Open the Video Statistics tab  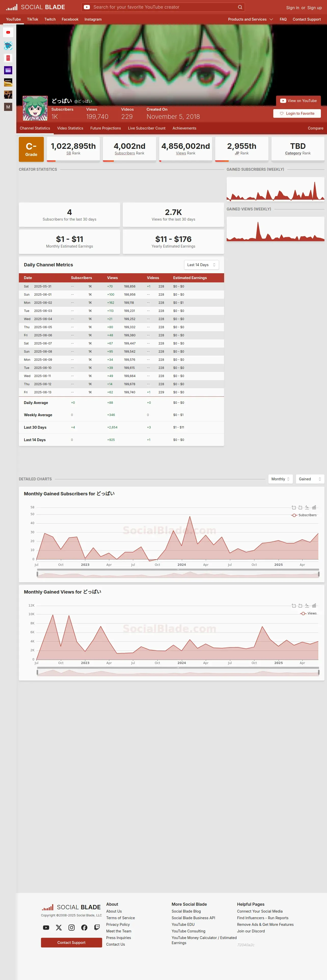point(70,128)
